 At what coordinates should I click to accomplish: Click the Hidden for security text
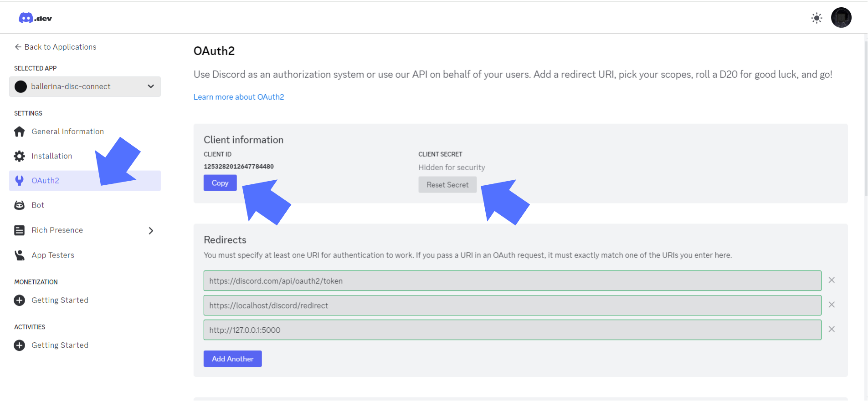click(452, 168)
